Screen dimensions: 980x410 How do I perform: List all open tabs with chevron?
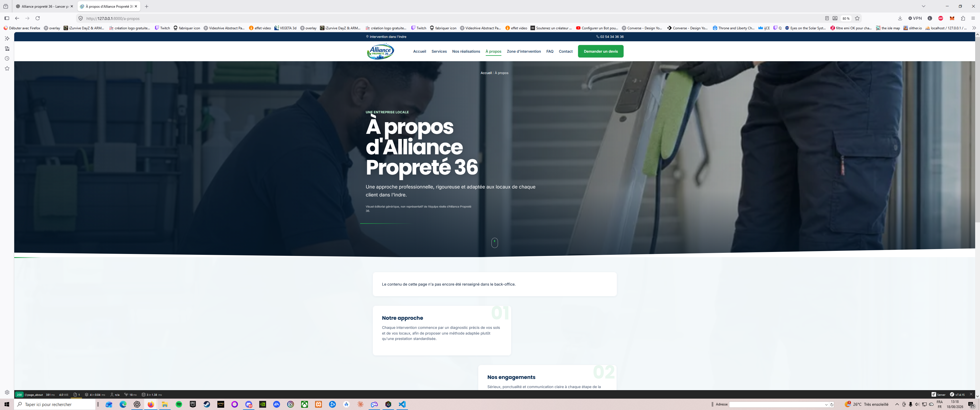923,6
